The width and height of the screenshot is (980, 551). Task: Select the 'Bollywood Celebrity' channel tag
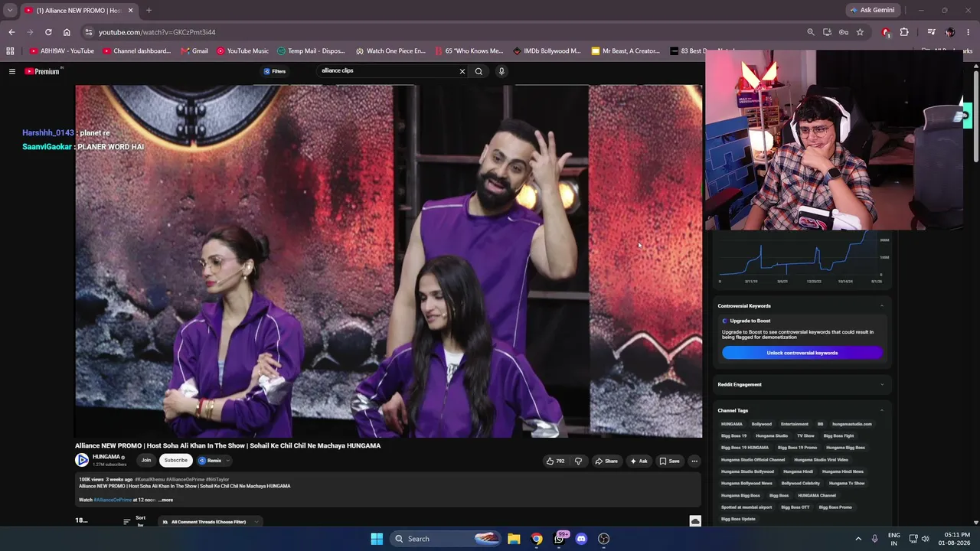(800, 483)
